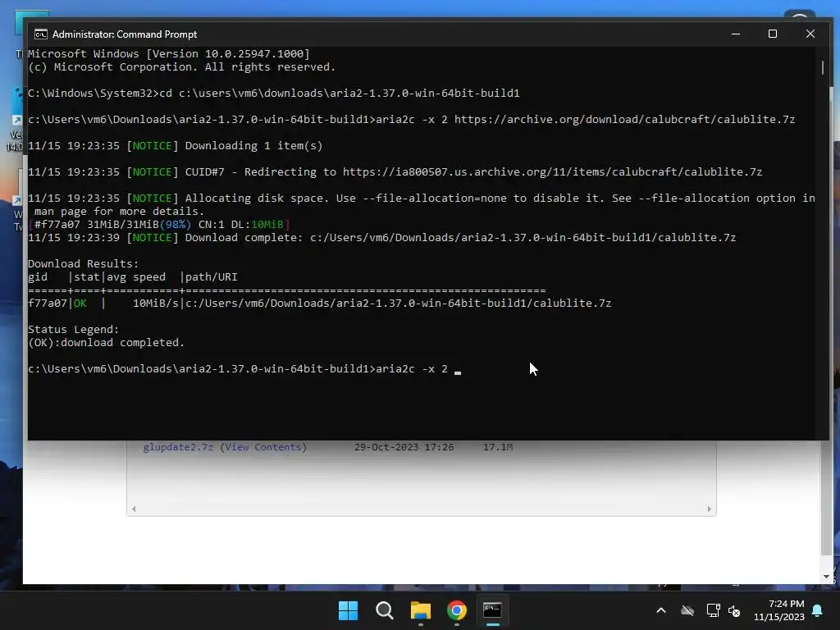Open the Windows Start menu

[348, 610]
